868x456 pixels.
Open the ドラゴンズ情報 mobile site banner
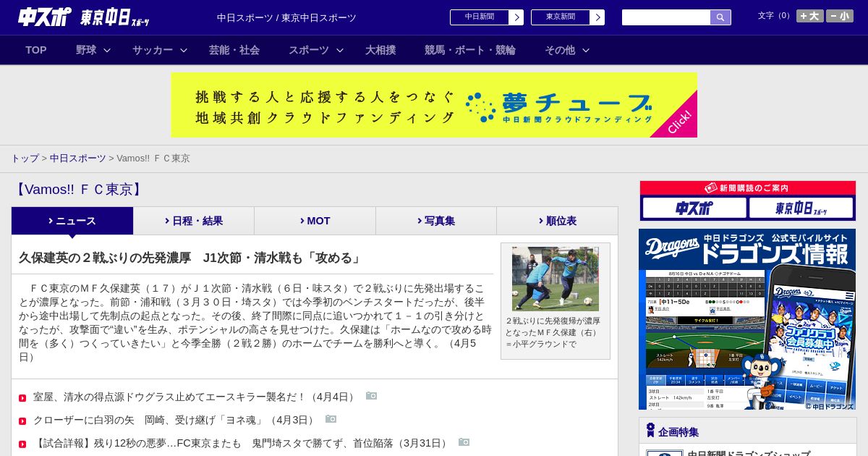pos(747,319)
